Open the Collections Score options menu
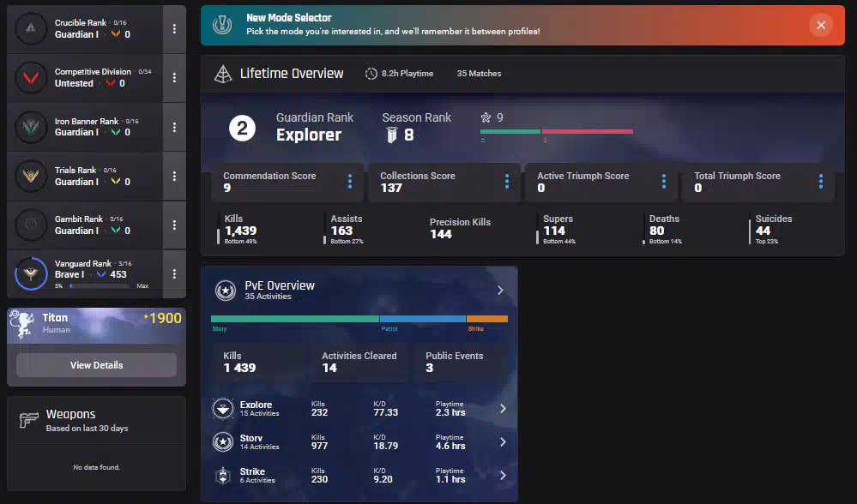Viewport: 857px width, 504px height. 507,182
